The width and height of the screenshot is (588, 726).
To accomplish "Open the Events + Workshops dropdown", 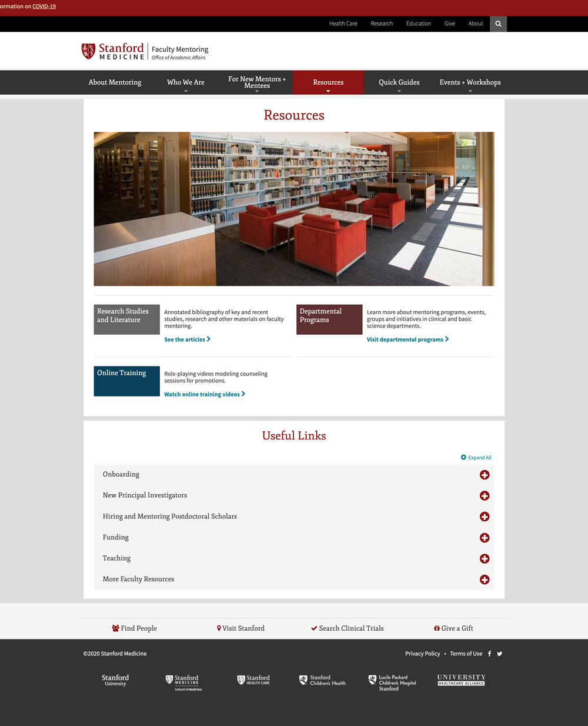I will click(470, 82).
